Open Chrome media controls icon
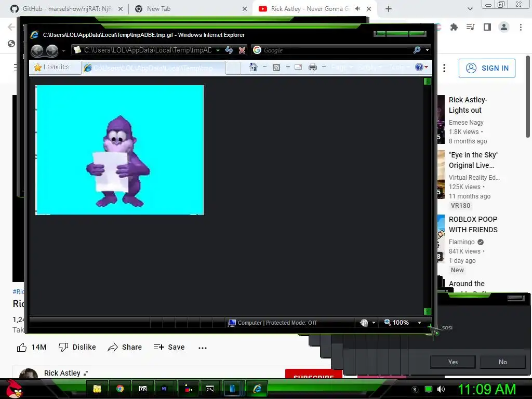This screenshot has height=399, width=532. 471,27
